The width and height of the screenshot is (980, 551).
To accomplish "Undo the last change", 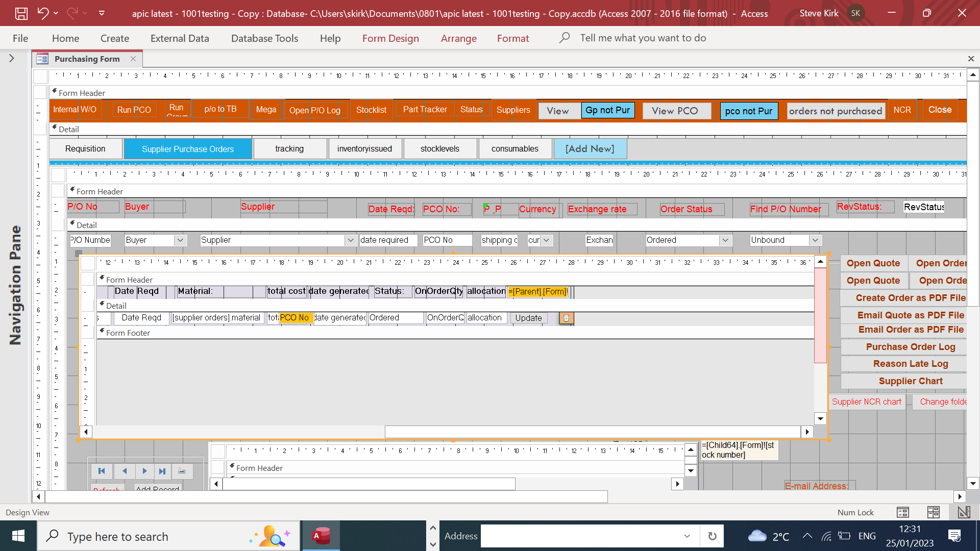I will (x=43, y=13).
